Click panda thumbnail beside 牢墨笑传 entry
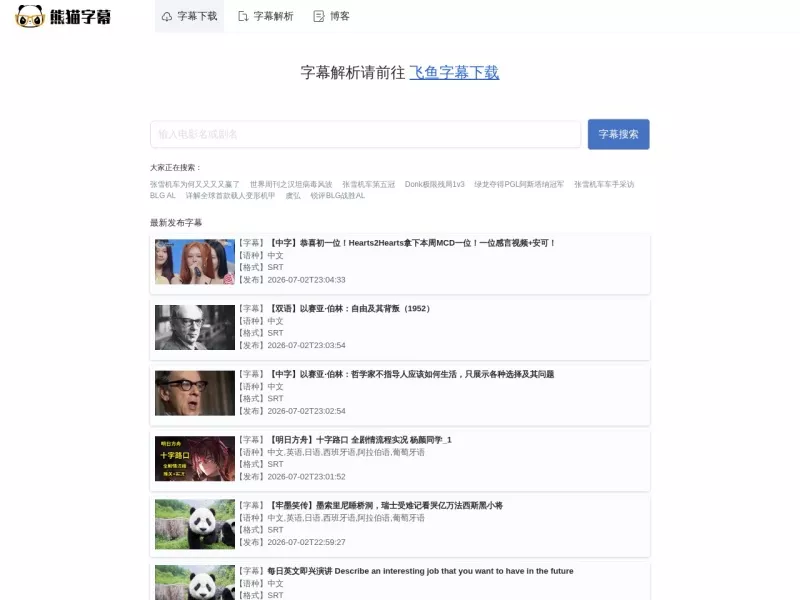 (x=195, y=524)
